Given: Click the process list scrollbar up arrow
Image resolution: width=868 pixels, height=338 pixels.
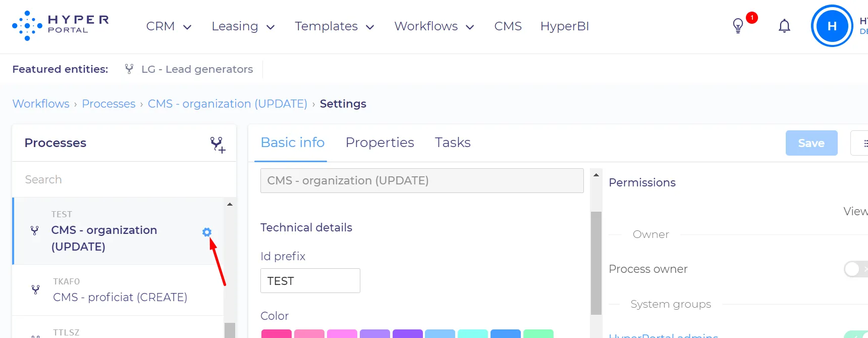Looking at the screenshot, I should click(x=230, y=204).
